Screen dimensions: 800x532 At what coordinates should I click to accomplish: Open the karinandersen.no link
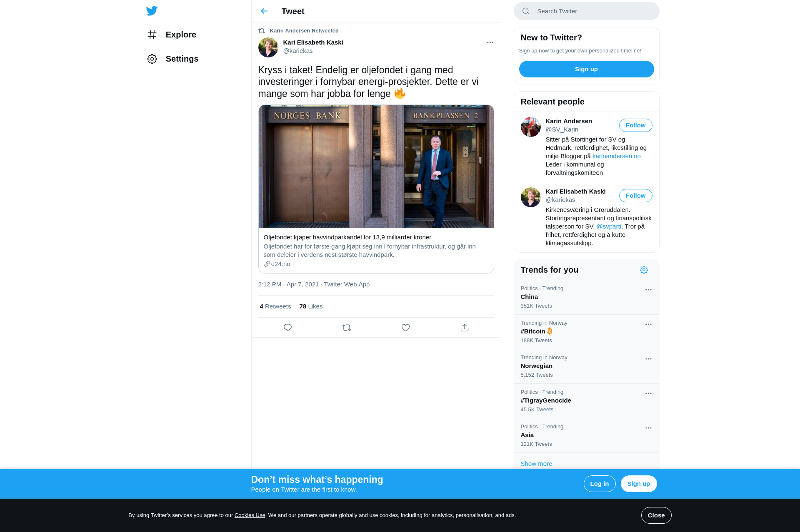(616, 156)
